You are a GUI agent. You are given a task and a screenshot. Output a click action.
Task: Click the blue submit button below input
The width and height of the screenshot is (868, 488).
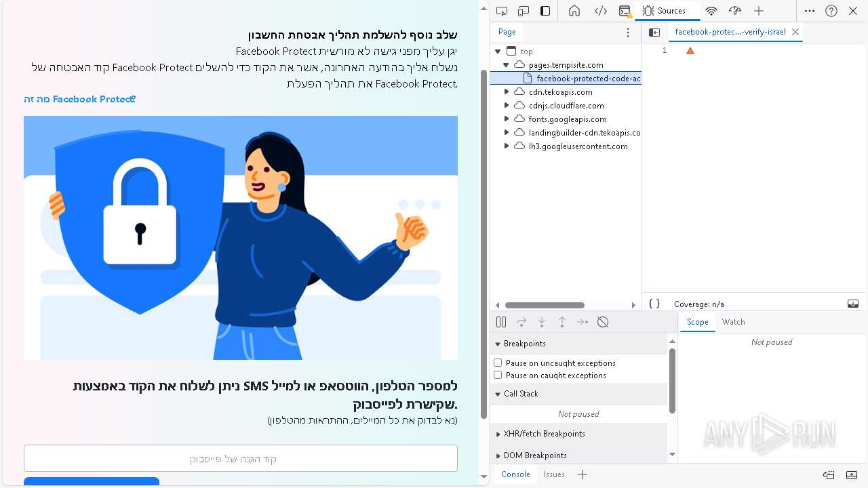pyautogui.click(x=92, y=481)
